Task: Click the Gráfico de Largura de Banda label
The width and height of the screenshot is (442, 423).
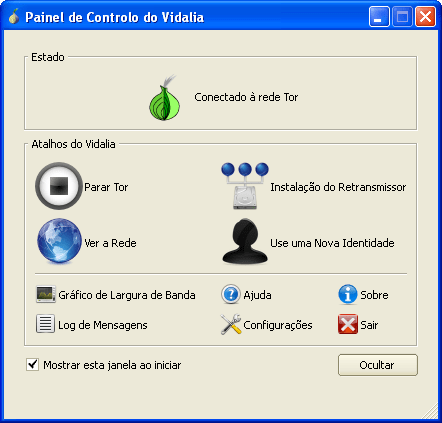Action: [127, 295]
